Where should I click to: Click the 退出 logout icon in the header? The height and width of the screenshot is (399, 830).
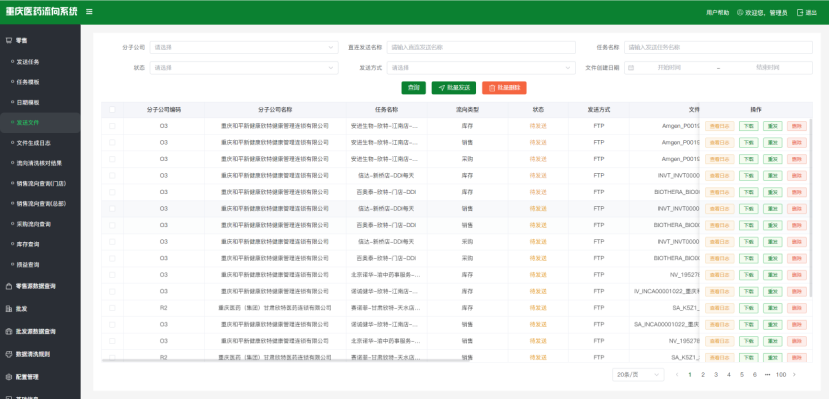point(800,13)
